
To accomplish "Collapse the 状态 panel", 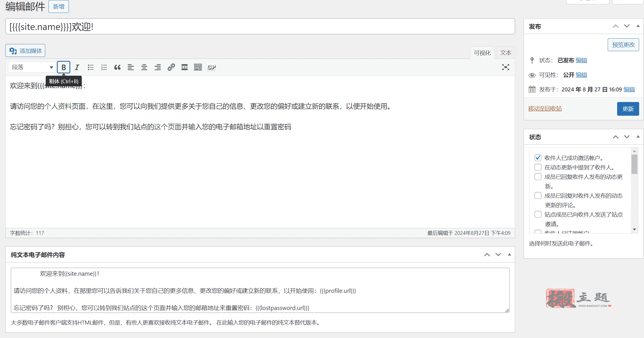I will click(x=638, y=137).
